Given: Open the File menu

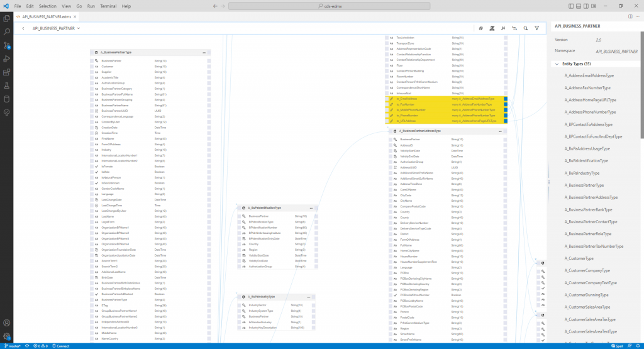Looking at the screenshot, I should coord(17,6).
